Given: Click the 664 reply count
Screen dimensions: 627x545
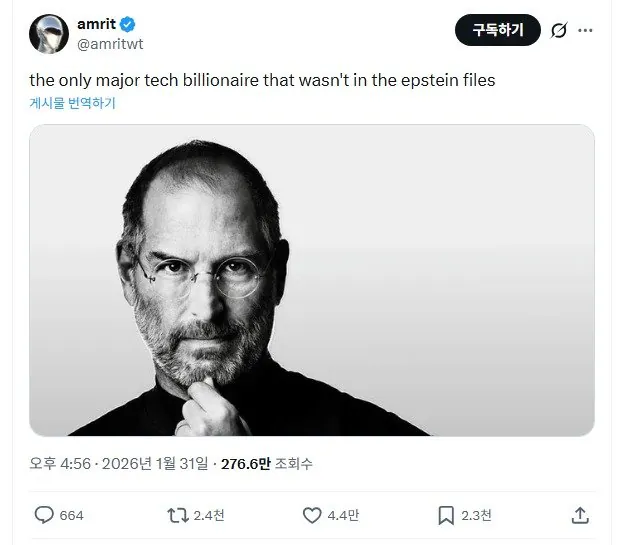Looking at the screenshot, I should (x=72, y=515).
